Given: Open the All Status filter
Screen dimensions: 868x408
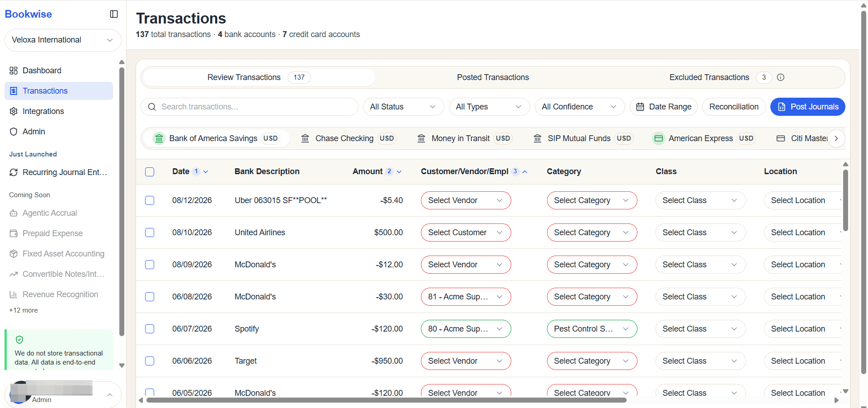Looking at the screenshot, I should pyautogui.click(x=404, y=107).
